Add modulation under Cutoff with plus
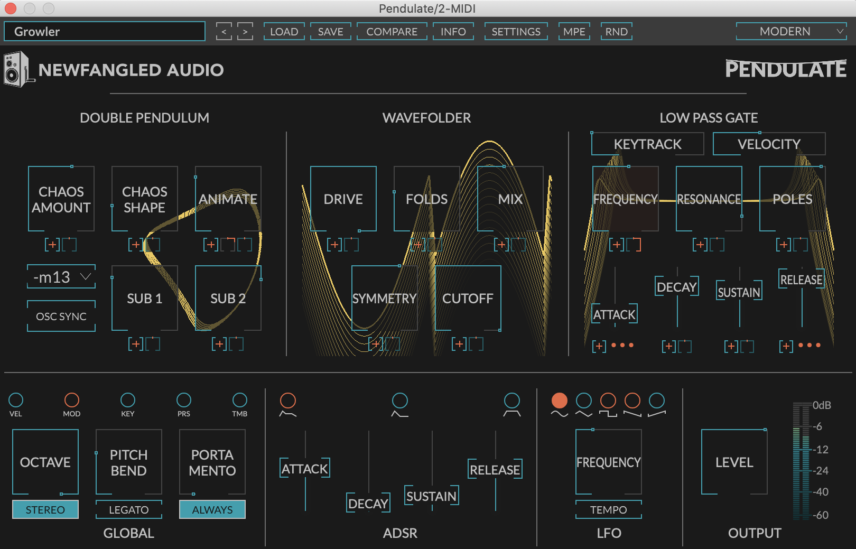This screenshot has height=549, width=856. tap(459, 344)
